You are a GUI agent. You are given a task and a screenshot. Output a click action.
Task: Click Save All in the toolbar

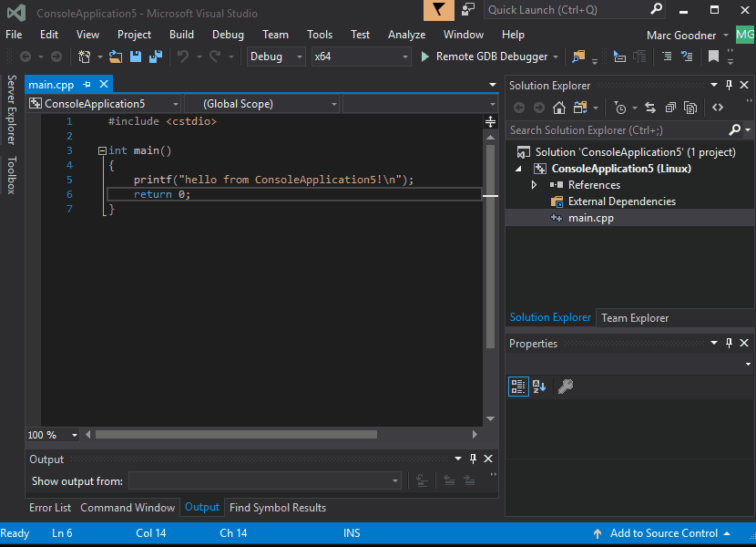point(154,56)
